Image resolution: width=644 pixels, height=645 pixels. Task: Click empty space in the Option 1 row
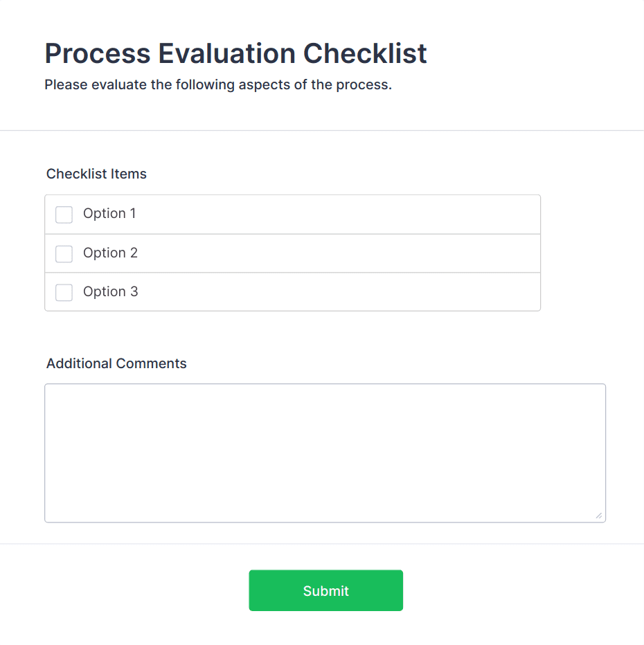346,215
